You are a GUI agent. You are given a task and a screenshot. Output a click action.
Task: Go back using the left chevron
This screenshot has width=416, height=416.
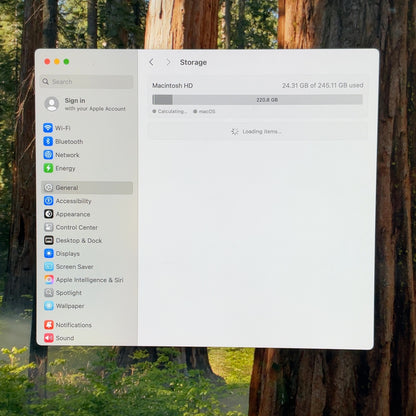[x=152, y=62]
